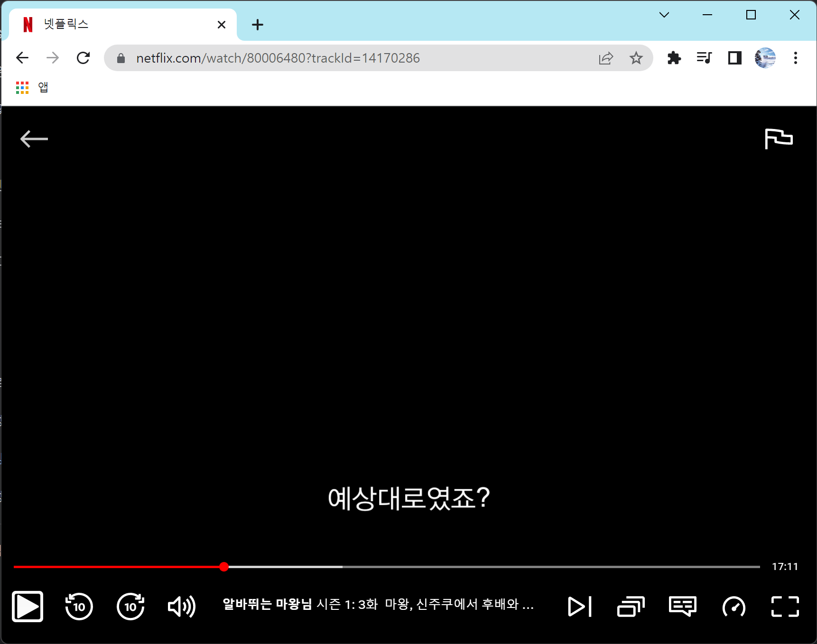This screenshot has height=644, width=817.
Task: Click the subtitle text 예상대로였죠?
Action: [x=409, y=498]
